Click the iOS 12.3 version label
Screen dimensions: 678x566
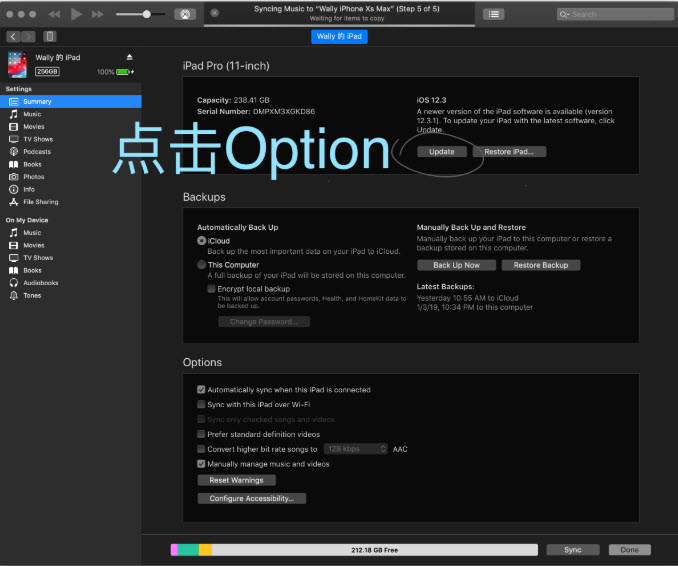coord(431,100)
